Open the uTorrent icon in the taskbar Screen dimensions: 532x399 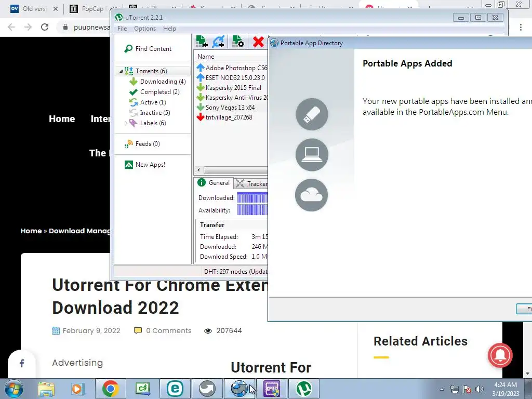(x=304, y=389)
